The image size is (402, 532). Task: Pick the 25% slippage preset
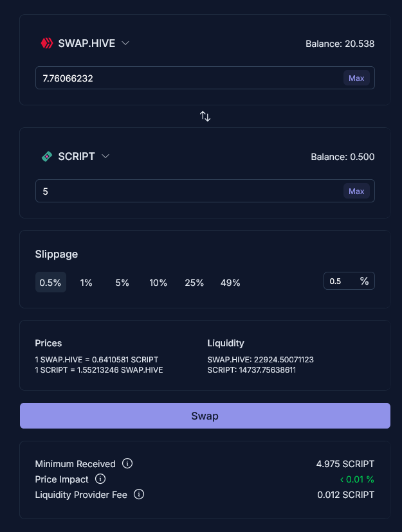coord(194,283)
